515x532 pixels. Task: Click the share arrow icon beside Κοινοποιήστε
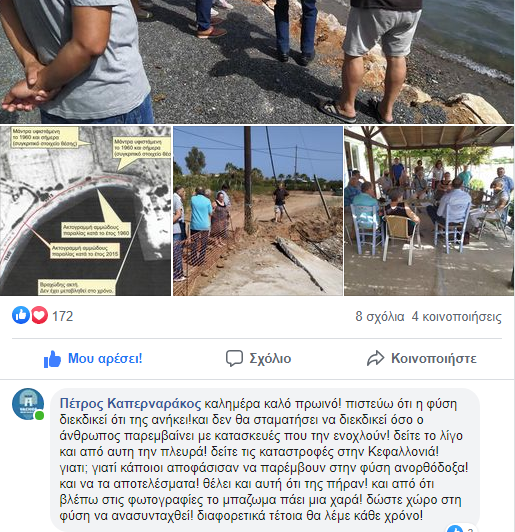[x=375, y=358]
